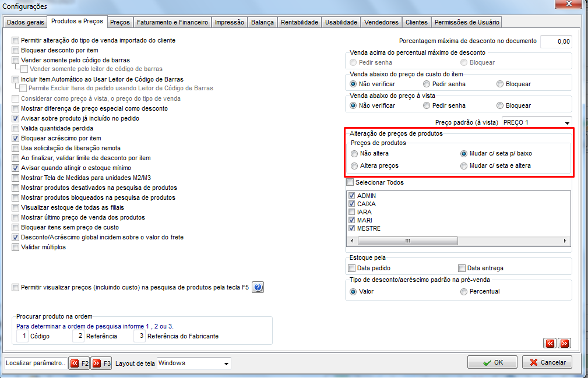Check Vender somente pelo código de barras
The height and width of the screenshot is (378, 588).
(15, 61)
